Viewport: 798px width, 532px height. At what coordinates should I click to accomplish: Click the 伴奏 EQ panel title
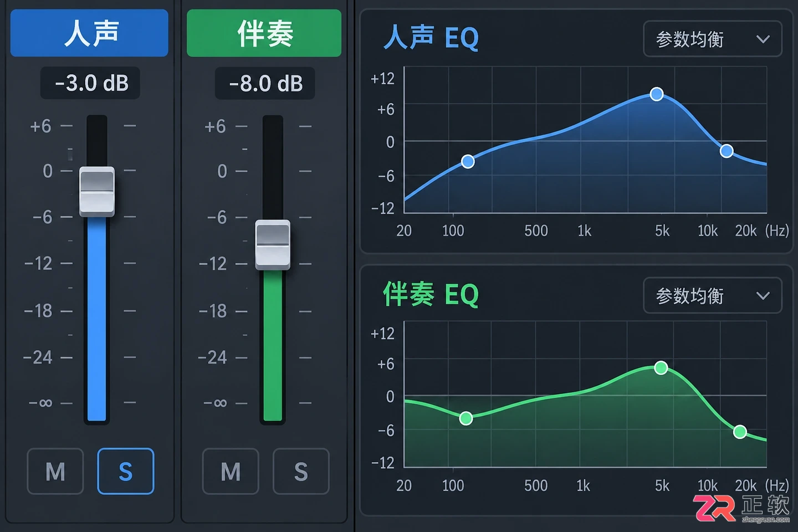[x=431, y=294]
